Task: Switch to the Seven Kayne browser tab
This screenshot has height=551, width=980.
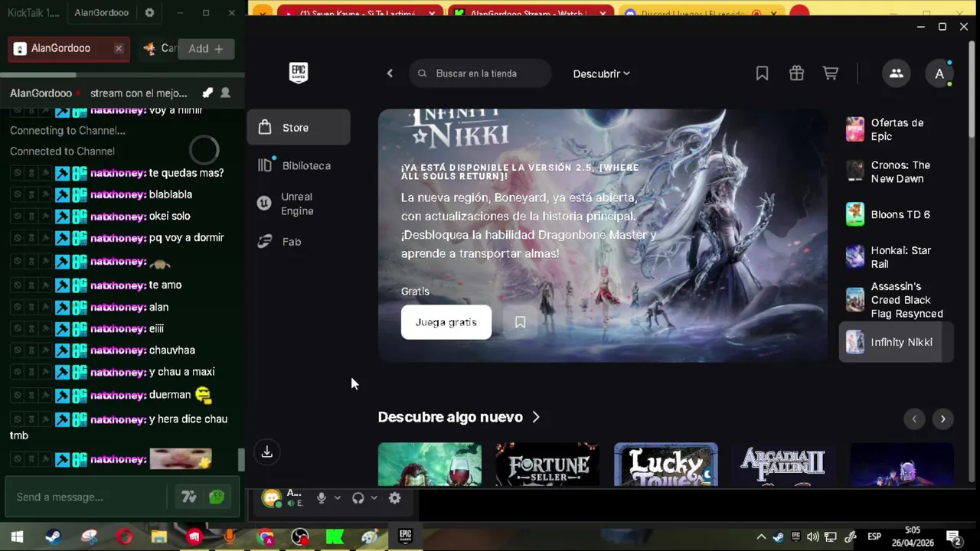Action: click(361, 14)
